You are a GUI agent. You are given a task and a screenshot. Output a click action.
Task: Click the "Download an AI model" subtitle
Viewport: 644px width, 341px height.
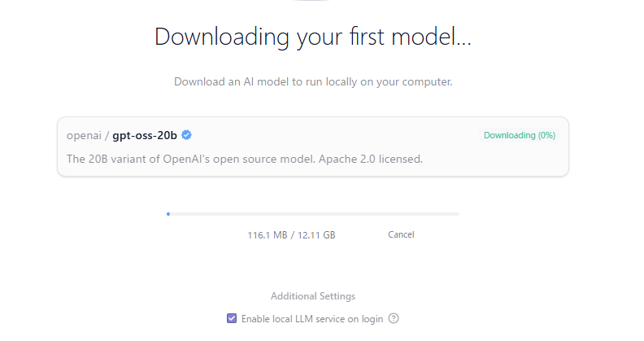313,82
